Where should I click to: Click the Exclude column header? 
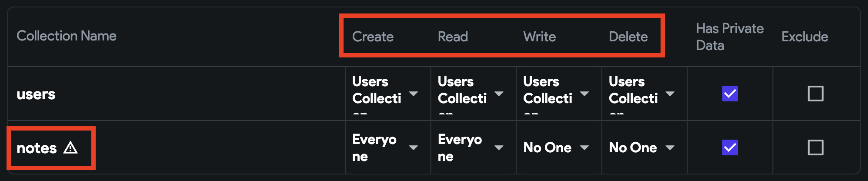coord(805,37)
